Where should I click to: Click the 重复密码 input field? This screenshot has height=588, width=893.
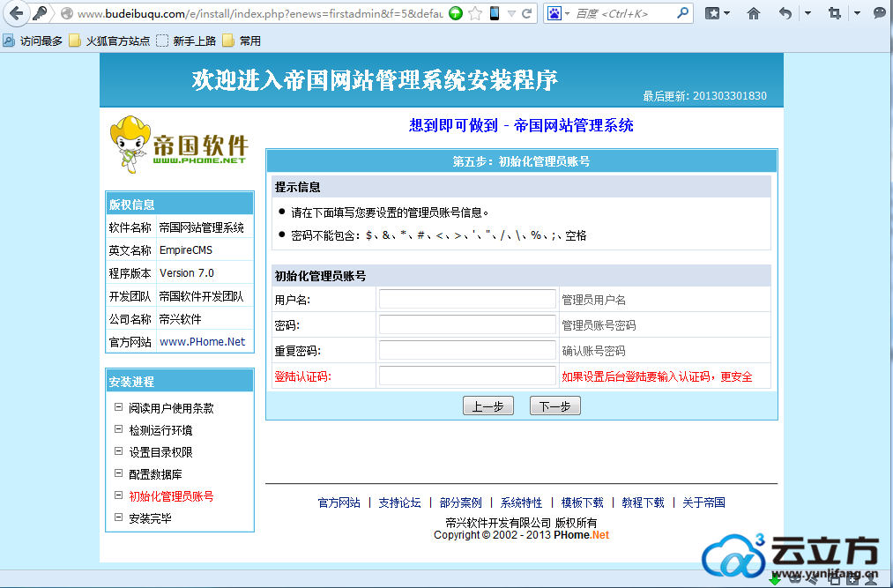click(x=467, y=350)
